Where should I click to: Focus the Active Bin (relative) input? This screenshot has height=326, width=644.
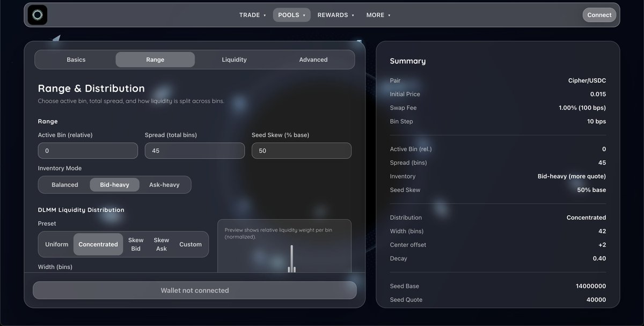point(88,151)
